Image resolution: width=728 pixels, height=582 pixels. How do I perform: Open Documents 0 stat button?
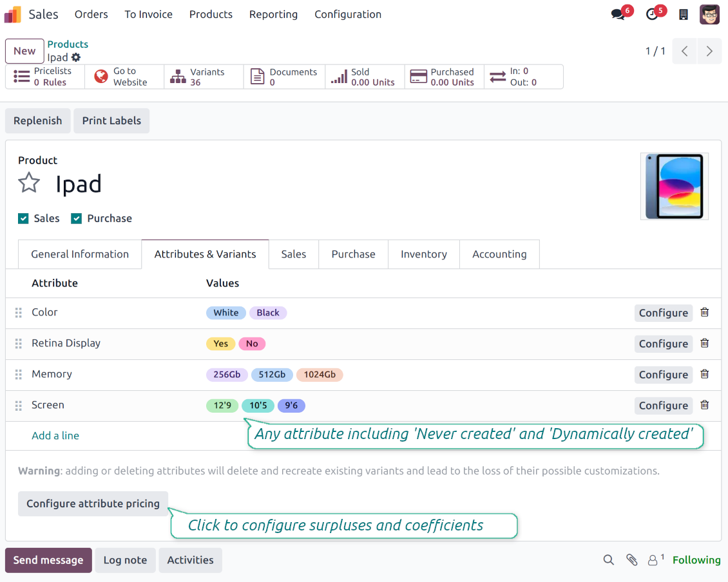click(x=284, y=77)
